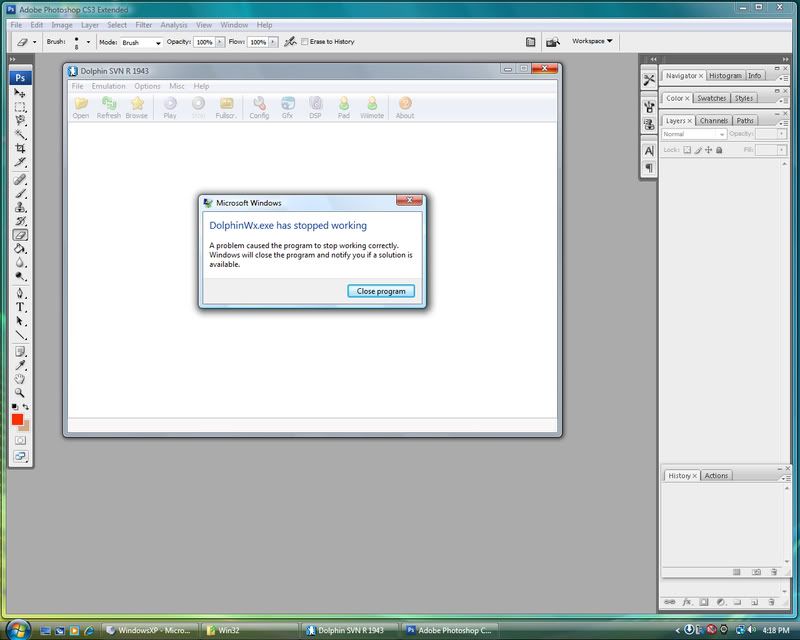Click the Flow value field
Viewport: 800px width, 640px height.
(258, 42)
